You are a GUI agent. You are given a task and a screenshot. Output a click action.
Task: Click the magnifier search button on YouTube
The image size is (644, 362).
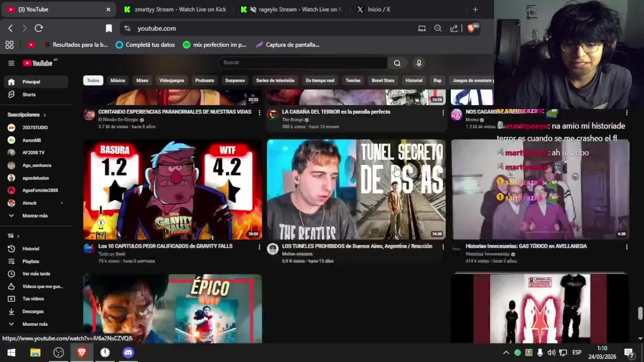pos(397,63)
